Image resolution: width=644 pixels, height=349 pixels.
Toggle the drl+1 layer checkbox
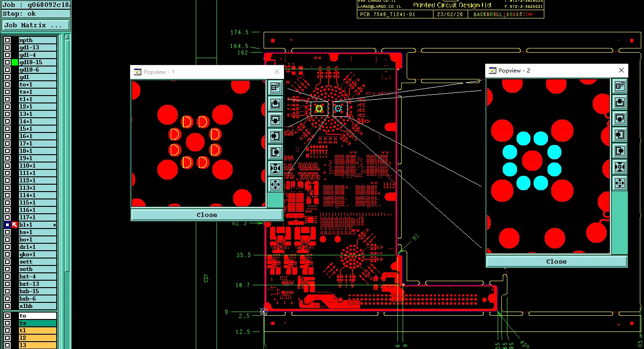pyautogui.click(x=7, y=247)
